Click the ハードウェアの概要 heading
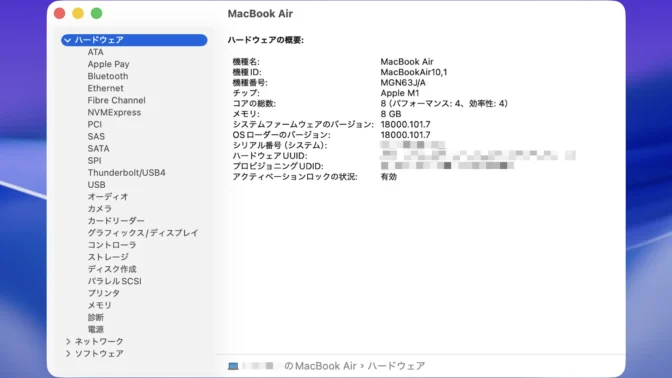Image resolution: width=672 pixels, height=378 pixels. tap(266, 40)
